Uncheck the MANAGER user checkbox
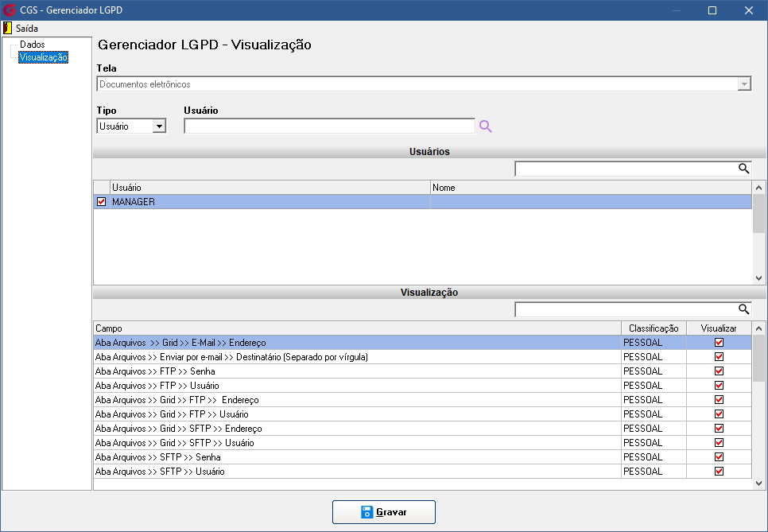Image resolution: width=768 pixels, height=532 pixels. coord(102,202)
